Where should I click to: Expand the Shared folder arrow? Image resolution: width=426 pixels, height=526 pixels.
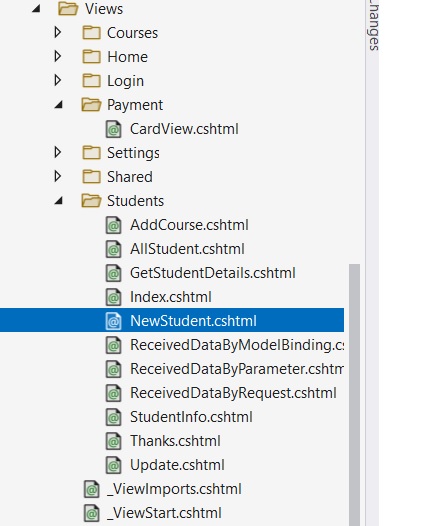[58, 176]
